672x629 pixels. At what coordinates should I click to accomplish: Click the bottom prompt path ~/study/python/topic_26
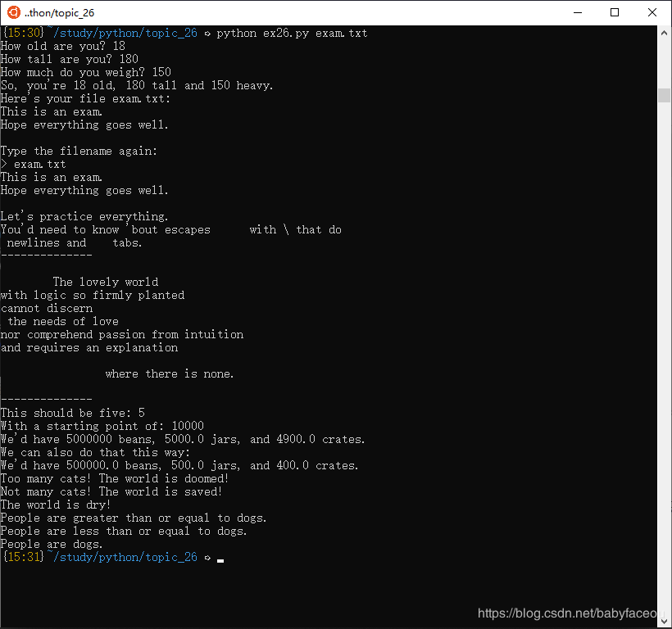[x=123, y=557]
